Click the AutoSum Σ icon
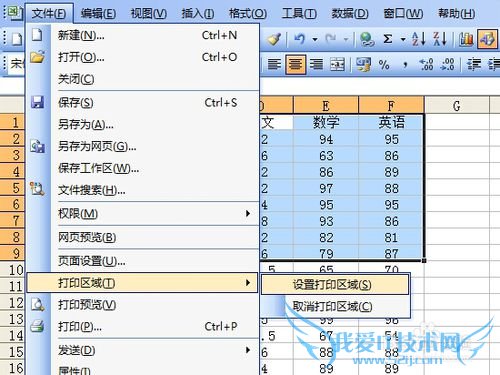This screenshot has width=500, height=375. pyautogui.click(x=388, y=39)
